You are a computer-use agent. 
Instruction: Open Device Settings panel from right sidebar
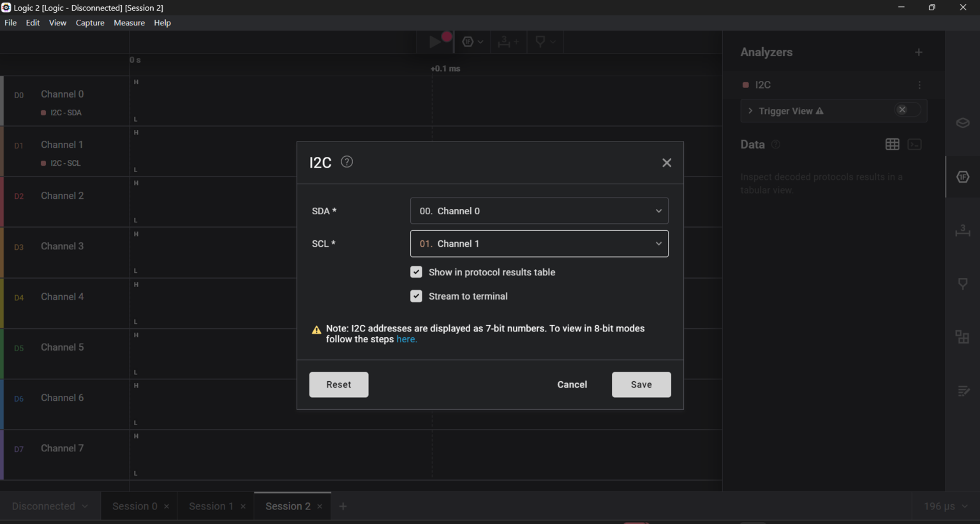click(x=963, y=122)
